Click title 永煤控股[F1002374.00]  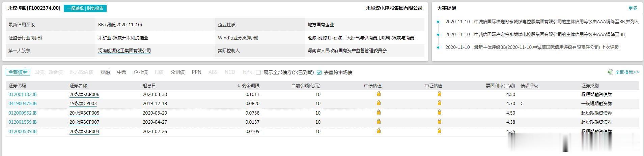coord(34,8)
